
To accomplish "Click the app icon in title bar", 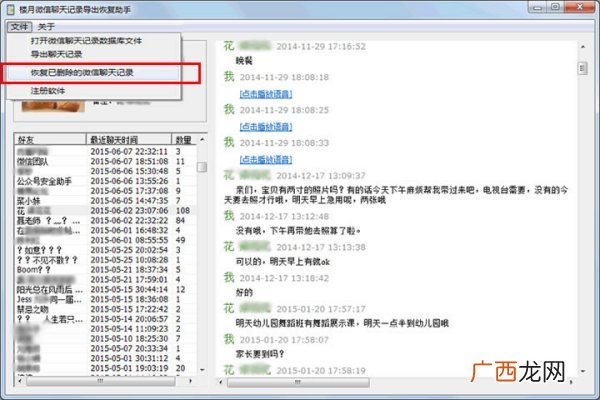I will coord(11,9).
